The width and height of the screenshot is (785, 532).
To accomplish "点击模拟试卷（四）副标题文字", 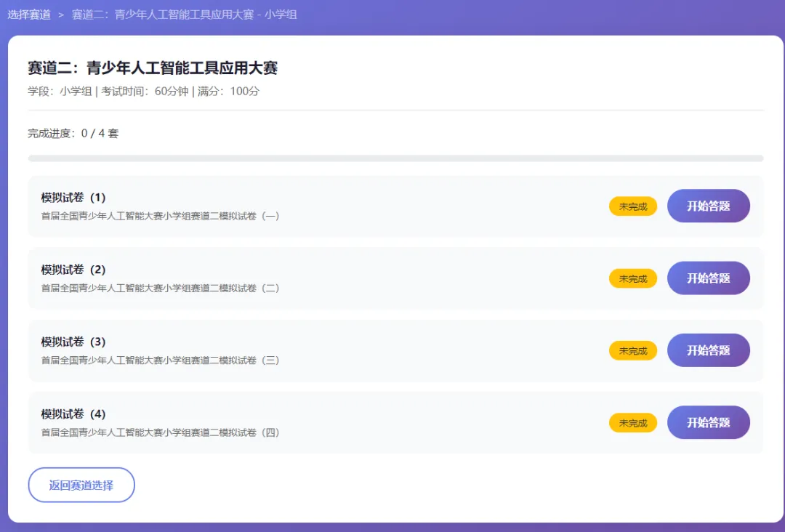I will tap(161, 432).
